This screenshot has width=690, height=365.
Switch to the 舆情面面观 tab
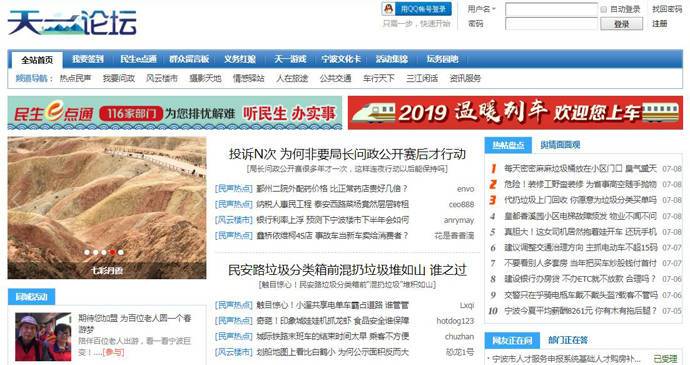[560, 145]
